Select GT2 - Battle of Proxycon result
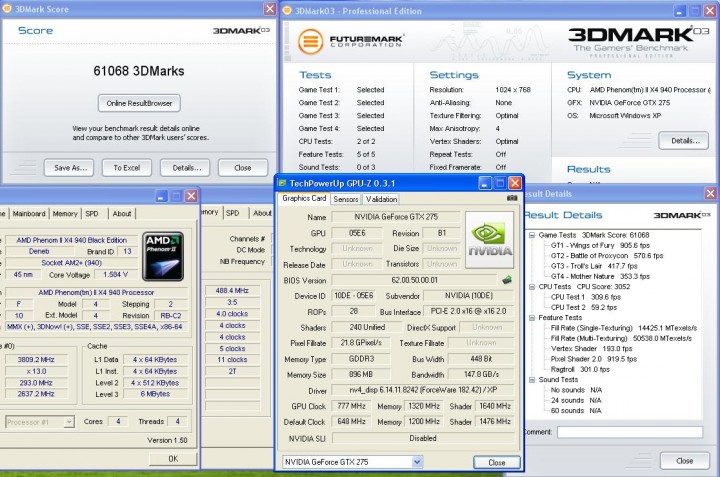This screenshot has width=720, height=477. (607, 256)
